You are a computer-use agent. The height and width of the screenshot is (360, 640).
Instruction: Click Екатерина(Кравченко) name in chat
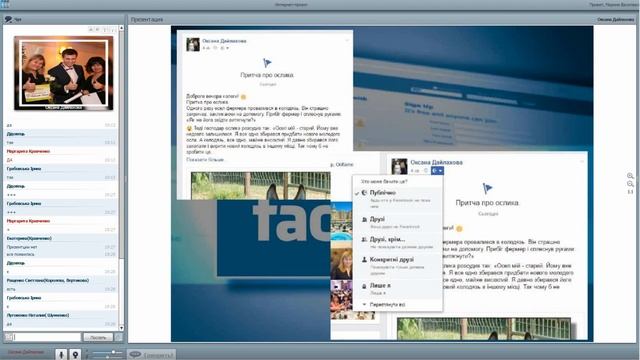(x=29, y=238)
